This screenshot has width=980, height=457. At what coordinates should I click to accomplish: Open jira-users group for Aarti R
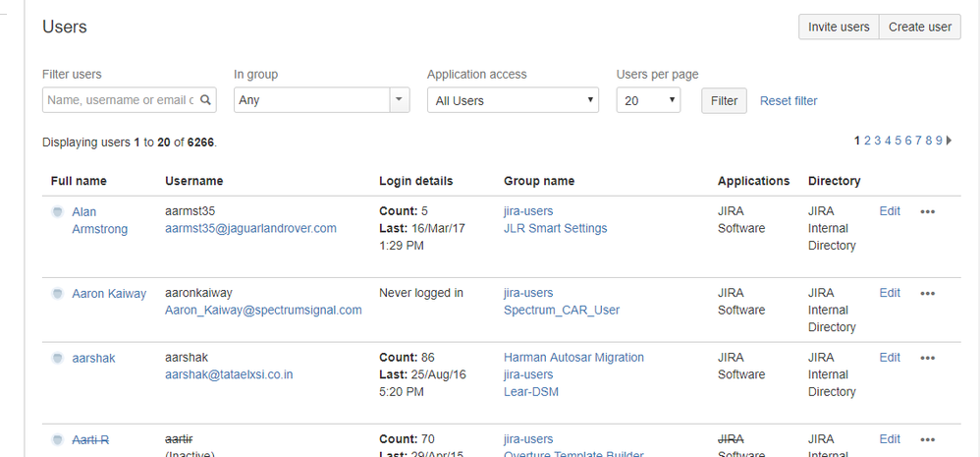(528, 439)
